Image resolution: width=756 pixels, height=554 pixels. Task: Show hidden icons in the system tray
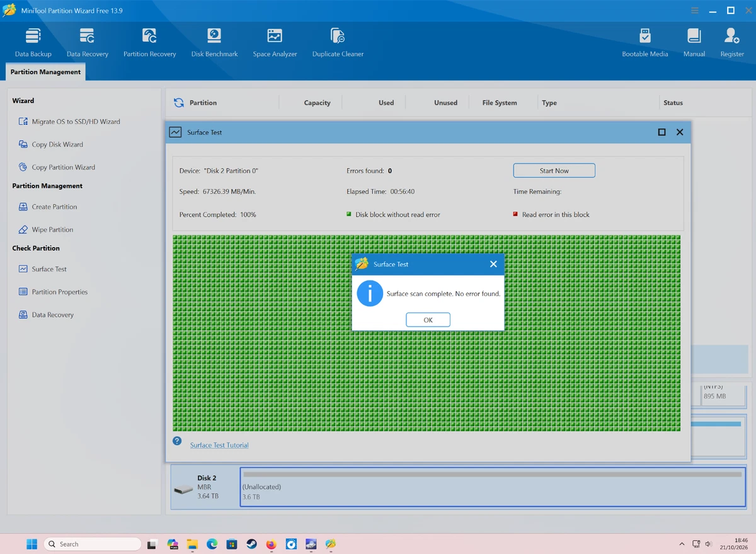coord(682,544)
